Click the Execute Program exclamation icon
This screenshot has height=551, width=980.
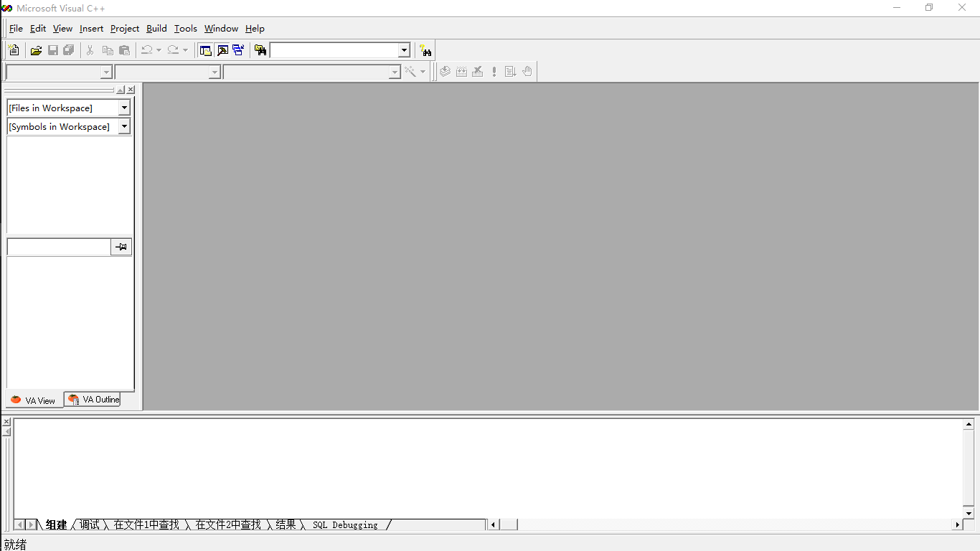click(494, 72)
